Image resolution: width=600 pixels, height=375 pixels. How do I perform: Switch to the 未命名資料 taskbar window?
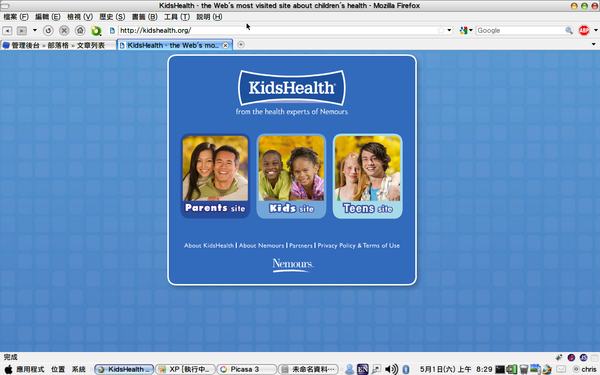coord(308,369)
